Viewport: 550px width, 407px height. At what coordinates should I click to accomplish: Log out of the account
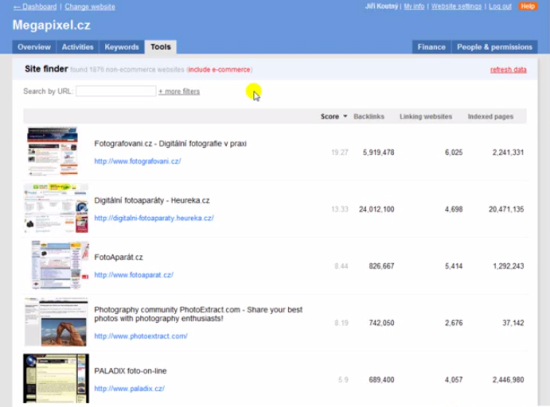point(500,6)
